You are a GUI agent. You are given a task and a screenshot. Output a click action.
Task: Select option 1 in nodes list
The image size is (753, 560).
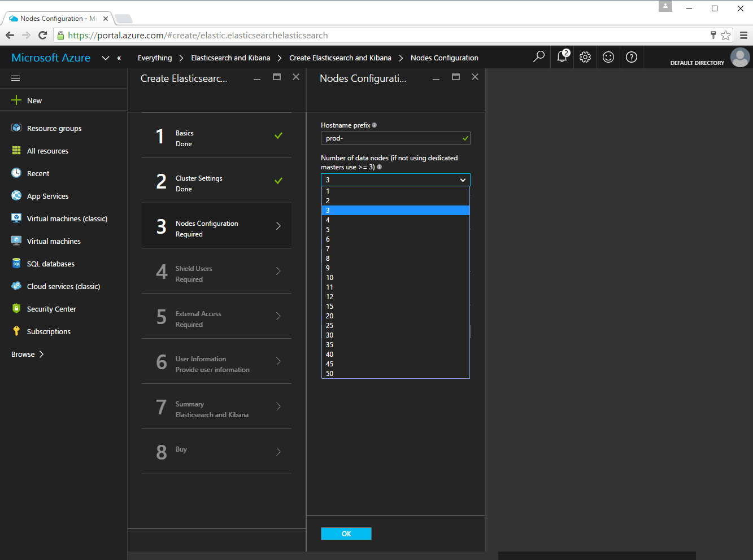coord(395,191)
